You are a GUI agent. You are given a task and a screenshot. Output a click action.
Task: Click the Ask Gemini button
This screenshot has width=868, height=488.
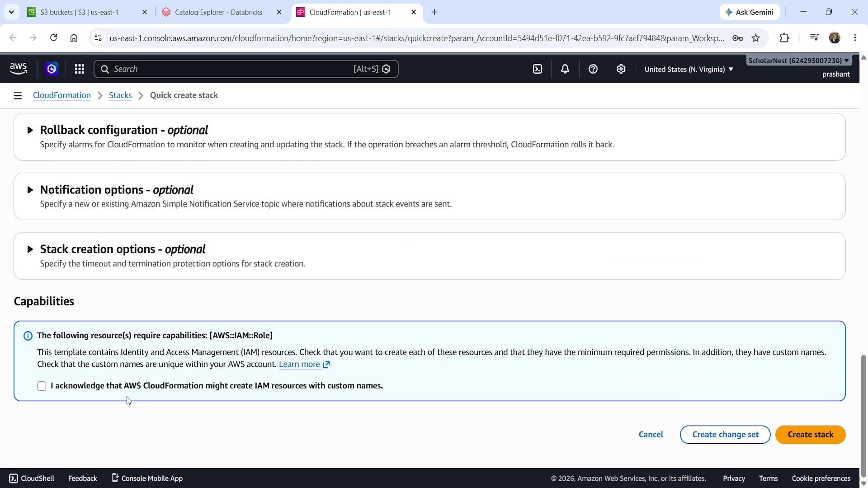pos(750,12)
